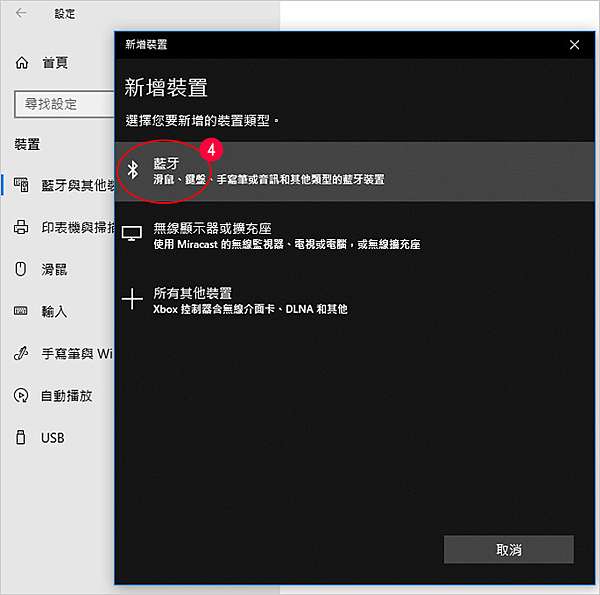Click the home icon in sidebar
The image size is (600, 595).
tap(22, 62)
